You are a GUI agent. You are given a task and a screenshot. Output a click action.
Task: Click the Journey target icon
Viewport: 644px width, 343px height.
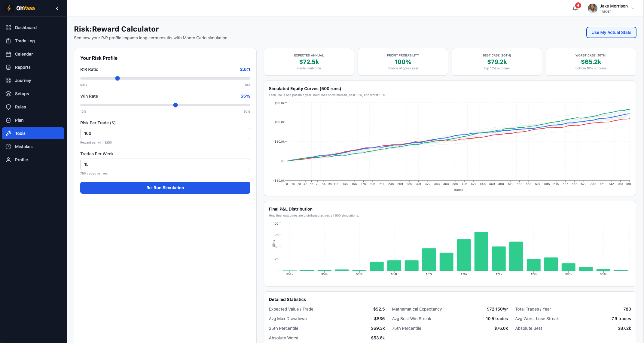(x=8, y=80)
